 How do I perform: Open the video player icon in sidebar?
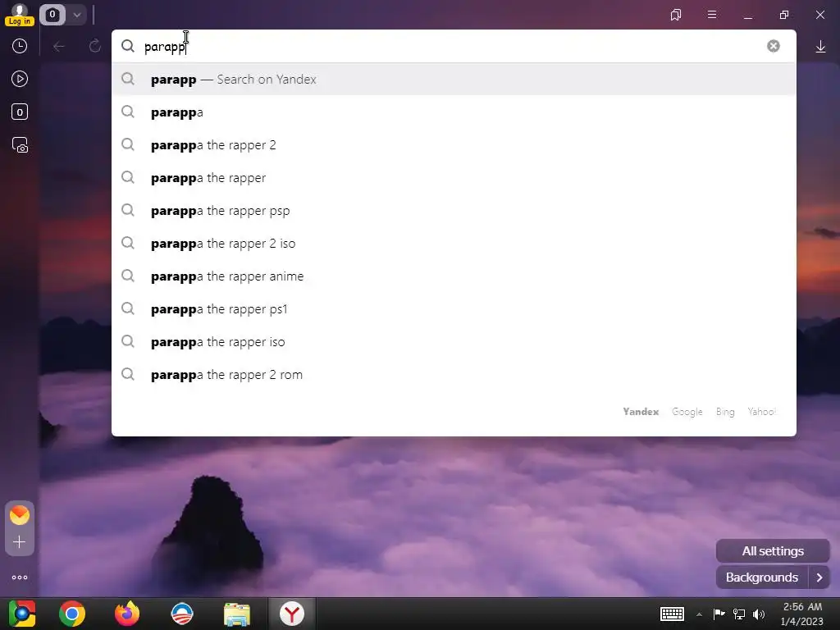click(x=20, y=80)
